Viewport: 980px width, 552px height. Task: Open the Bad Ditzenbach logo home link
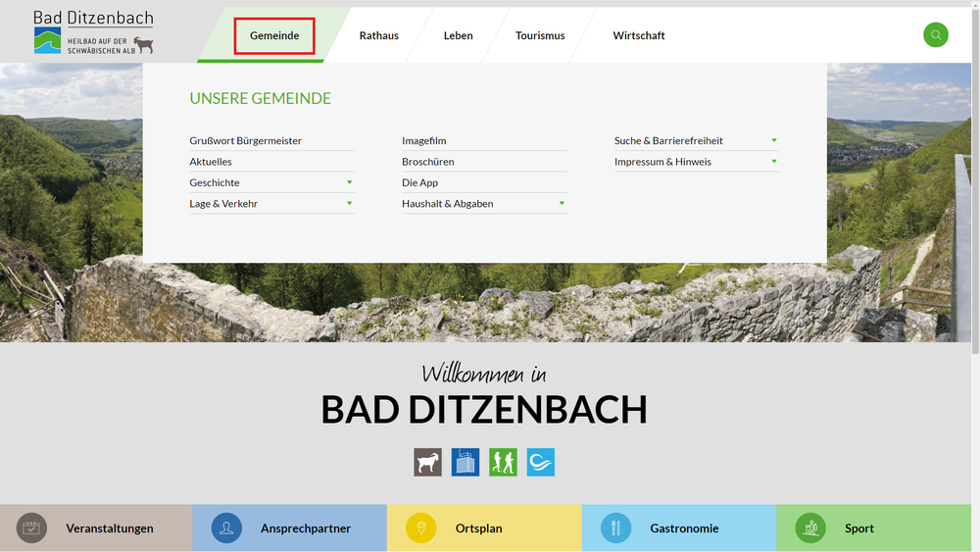pyautogui.click(x=94, y=32)
